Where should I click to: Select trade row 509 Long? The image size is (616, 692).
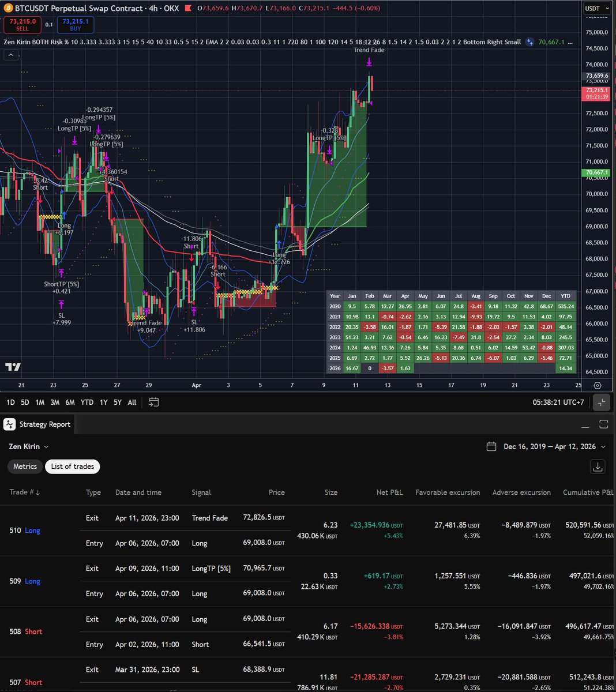click(308, 581)
